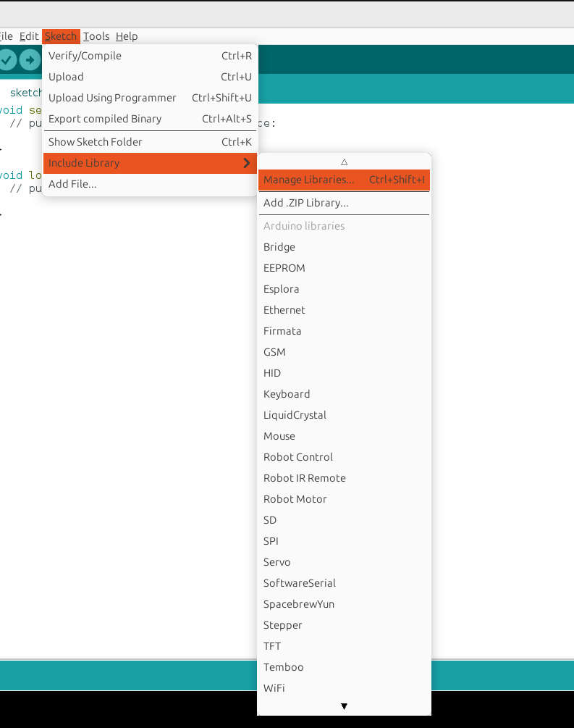Include the Ethernet library
The image size is (574, 728).
tap(344, 310)
